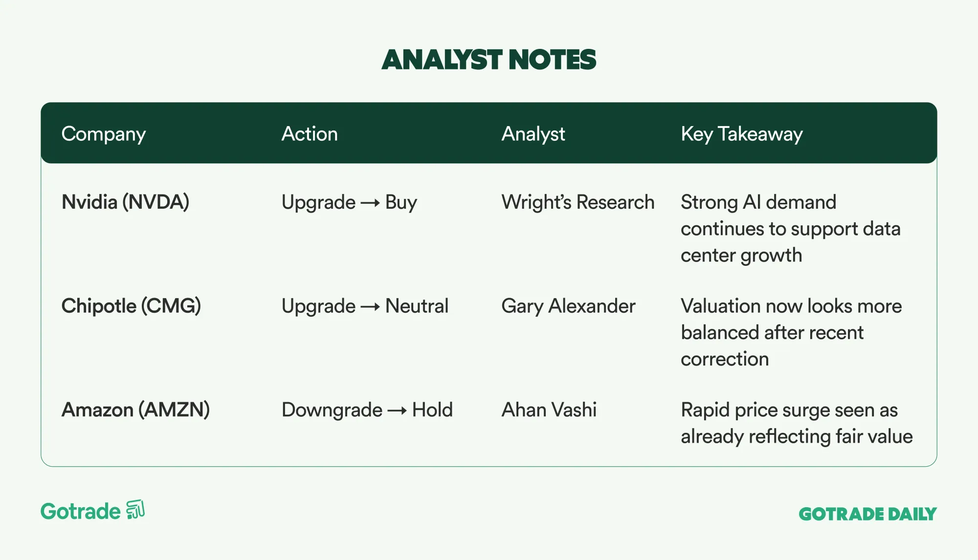Click the ANALYST NOTES title
978x560 pixels.
coord(489,60)
